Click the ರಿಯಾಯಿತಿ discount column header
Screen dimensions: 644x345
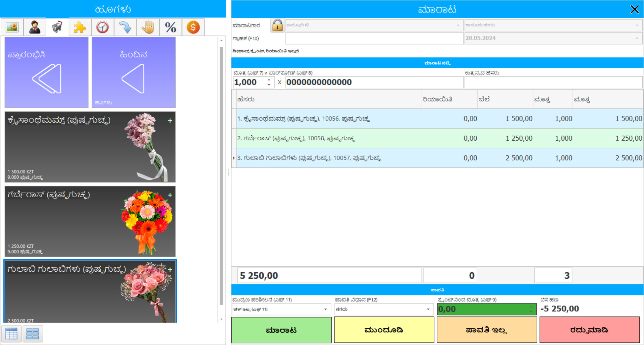(x=450, y=99)
